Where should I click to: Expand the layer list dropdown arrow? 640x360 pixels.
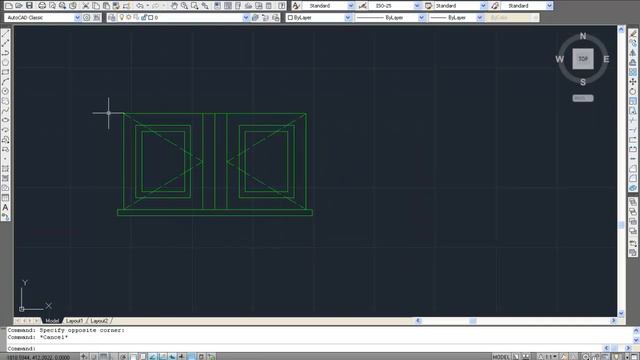246,18
